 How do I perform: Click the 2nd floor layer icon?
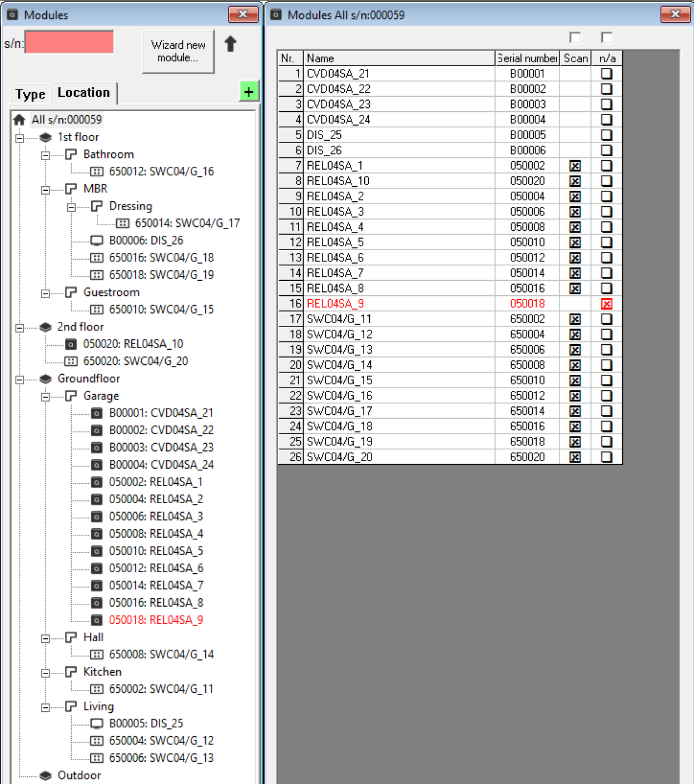46,327
